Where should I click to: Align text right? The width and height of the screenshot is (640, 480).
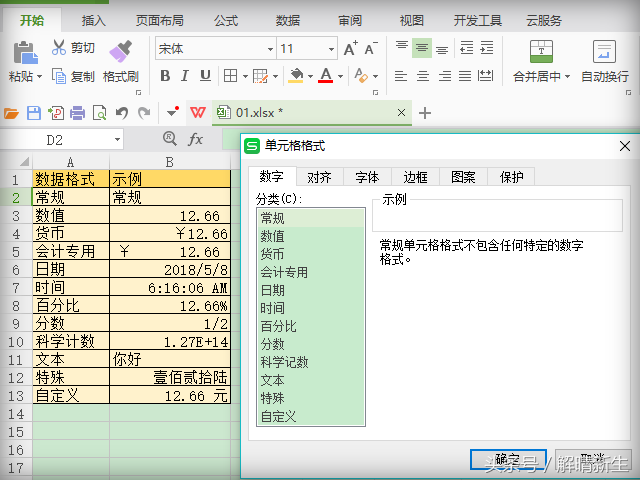click(x=444, y=76)
